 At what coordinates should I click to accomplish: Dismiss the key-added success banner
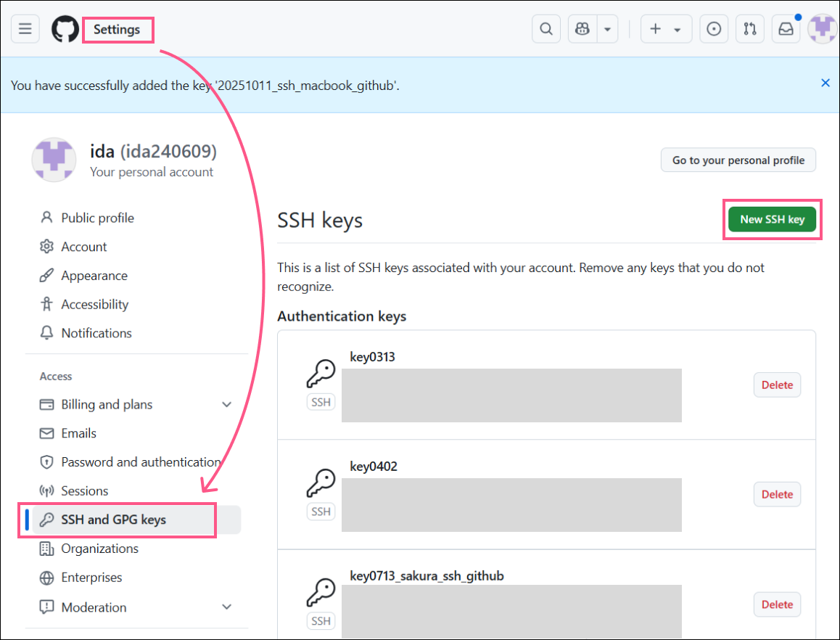pyautogui.click(x=825, y=83)
